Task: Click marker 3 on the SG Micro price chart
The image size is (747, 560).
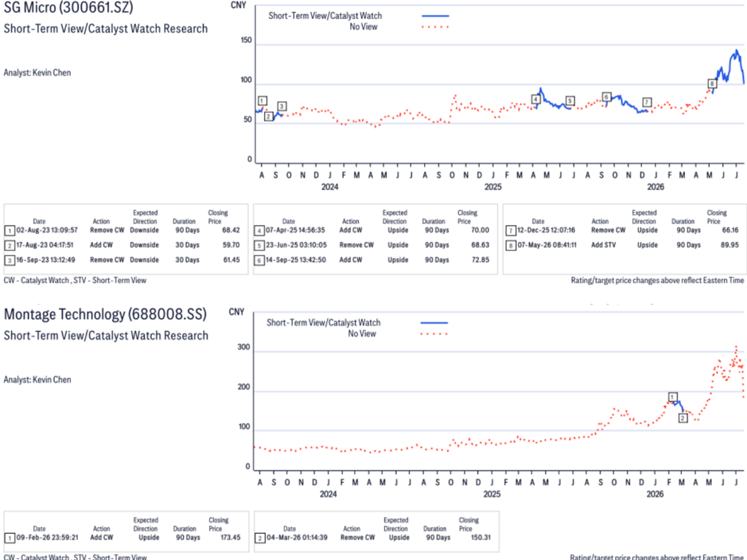Action: [x=282, y=106]
